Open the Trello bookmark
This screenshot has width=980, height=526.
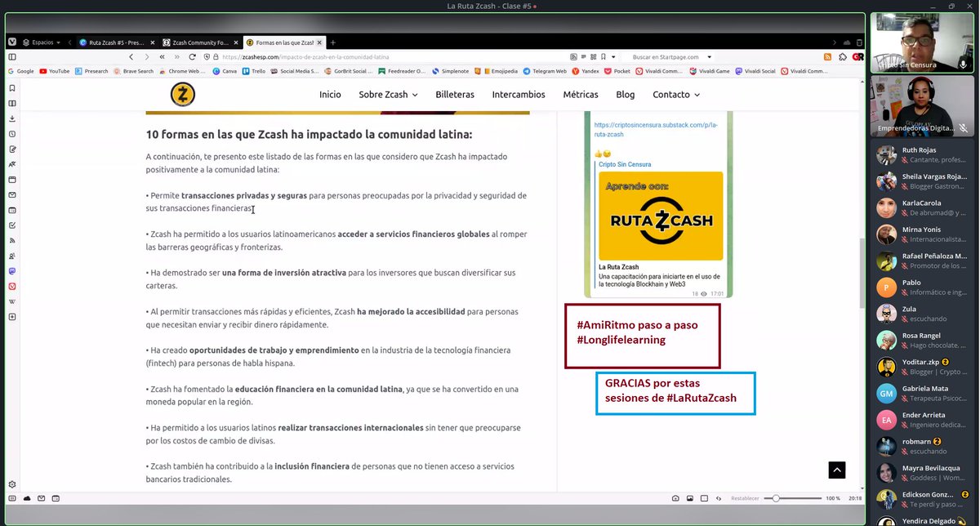(254, 71)
